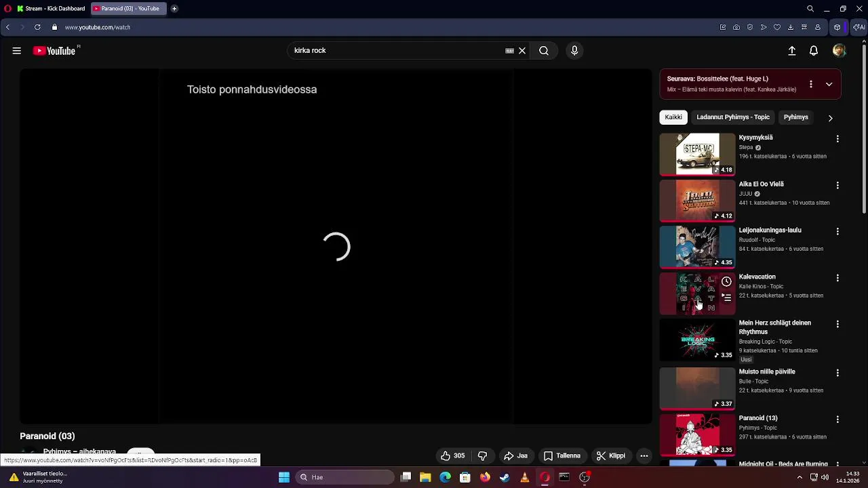
Task: Open options for Paranoid (13) video
Action: click(837, 420)
